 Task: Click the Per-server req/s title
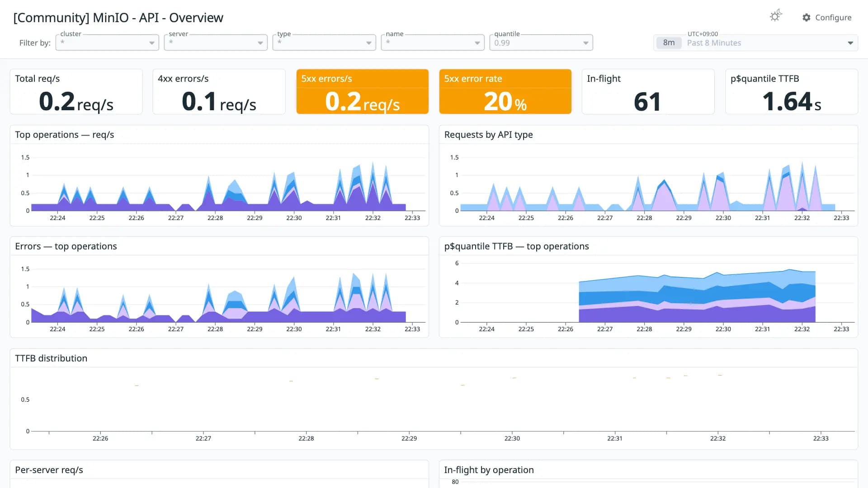click(x=49, y=470)
